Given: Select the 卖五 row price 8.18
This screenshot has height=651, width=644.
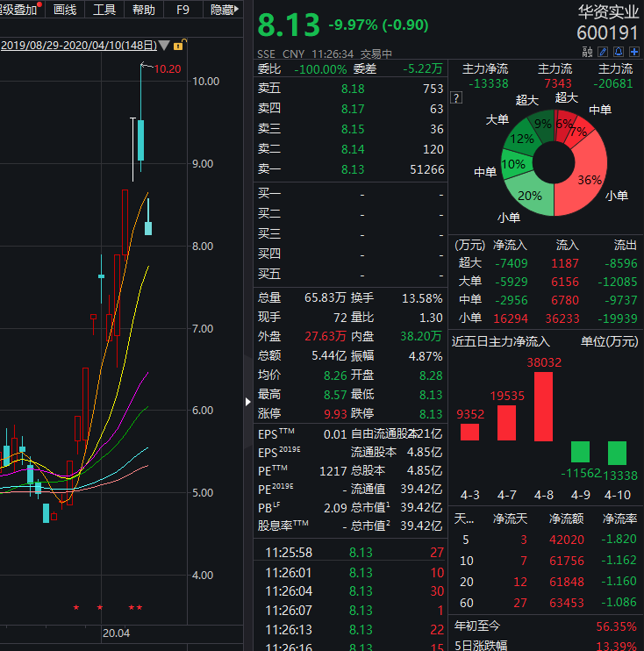Looking at the screenshot, I should [x=353, y=89].
